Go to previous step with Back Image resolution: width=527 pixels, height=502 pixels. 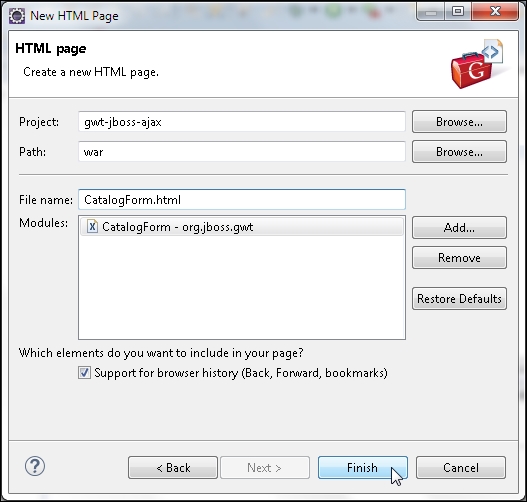point(173,467)
